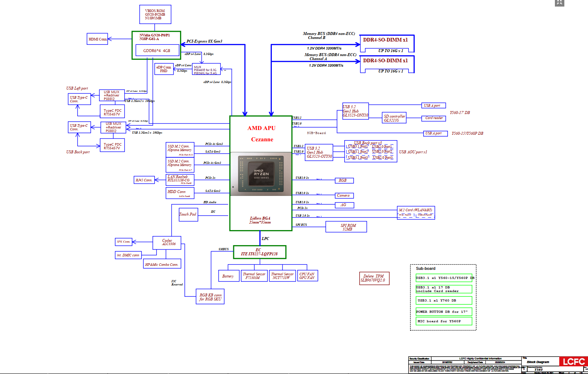
Task: Select the int. DMIC conn block
Action: [x=128, y=255]
